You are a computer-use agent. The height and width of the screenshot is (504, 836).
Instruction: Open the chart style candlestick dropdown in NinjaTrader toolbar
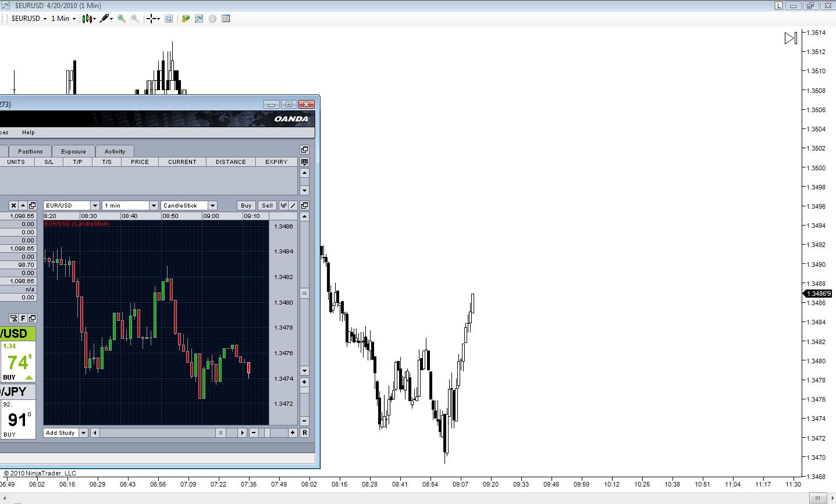89,19
